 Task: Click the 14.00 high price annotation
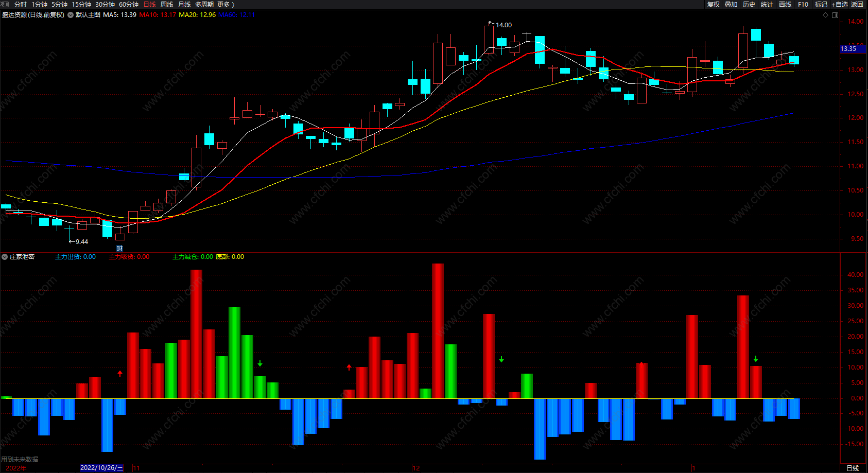pos(504,25)
